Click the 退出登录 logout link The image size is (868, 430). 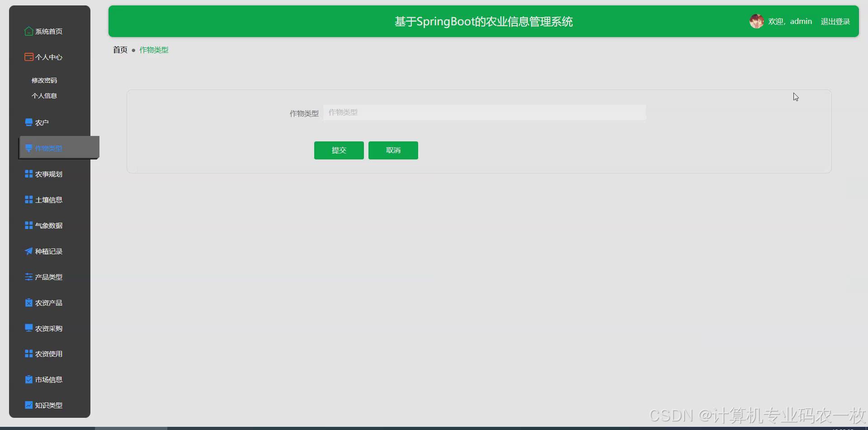835,21
